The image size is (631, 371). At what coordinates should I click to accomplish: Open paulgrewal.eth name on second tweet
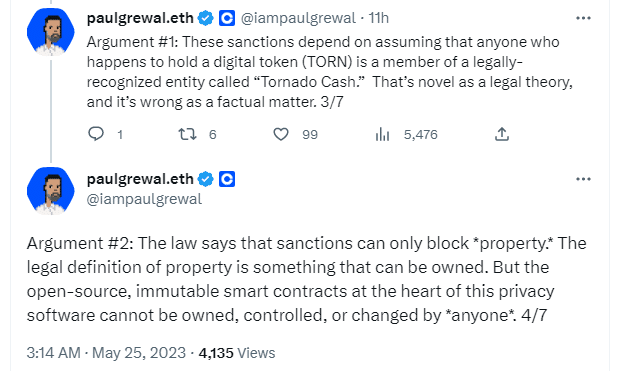pyautogui.click(x=140, y=179)
